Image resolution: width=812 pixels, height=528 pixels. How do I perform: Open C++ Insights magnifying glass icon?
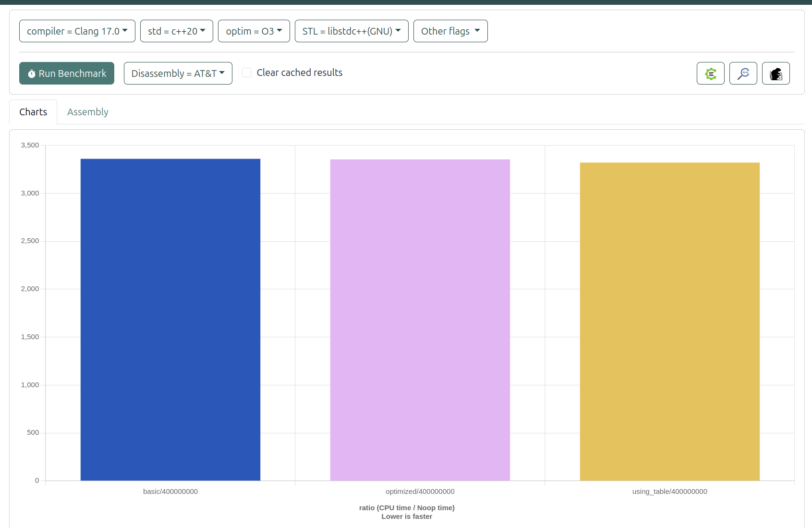743,74
